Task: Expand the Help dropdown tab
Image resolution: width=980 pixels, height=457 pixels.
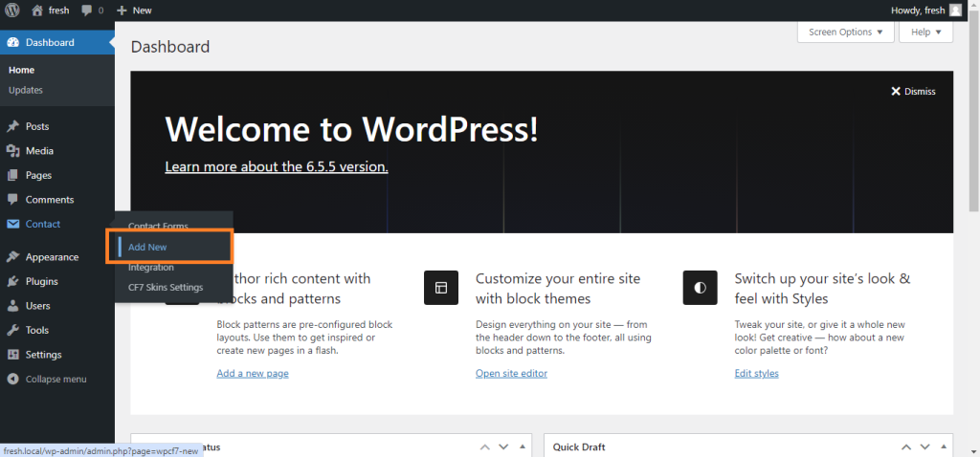Action: [925, 33]
